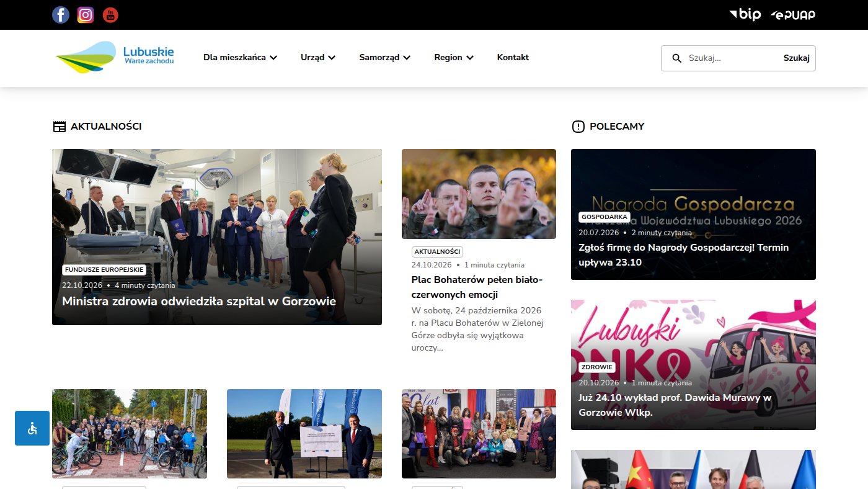Click the calendar icon beside Aktualności
The image size is (868, 489).
[x=60, y=127]
